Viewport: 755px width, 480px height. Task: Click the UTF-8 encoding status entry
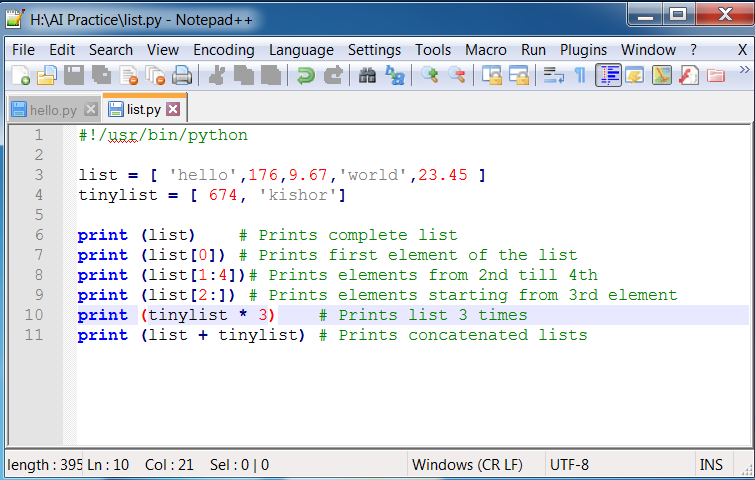(x=569, y=465)
